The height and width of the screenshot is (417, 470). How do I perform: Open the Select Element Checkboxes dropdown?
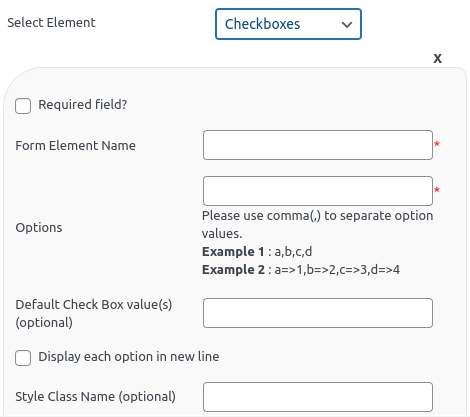pos(288,24)
